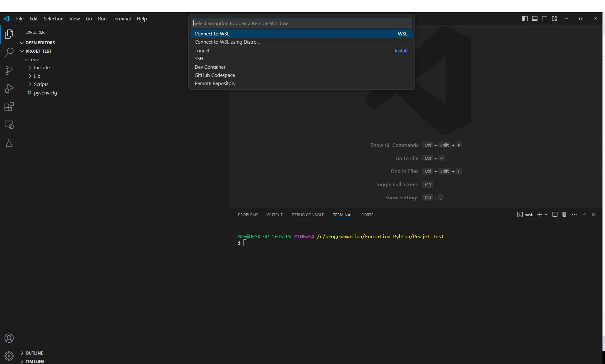Open the Source Control view icon

coord(9,70)
